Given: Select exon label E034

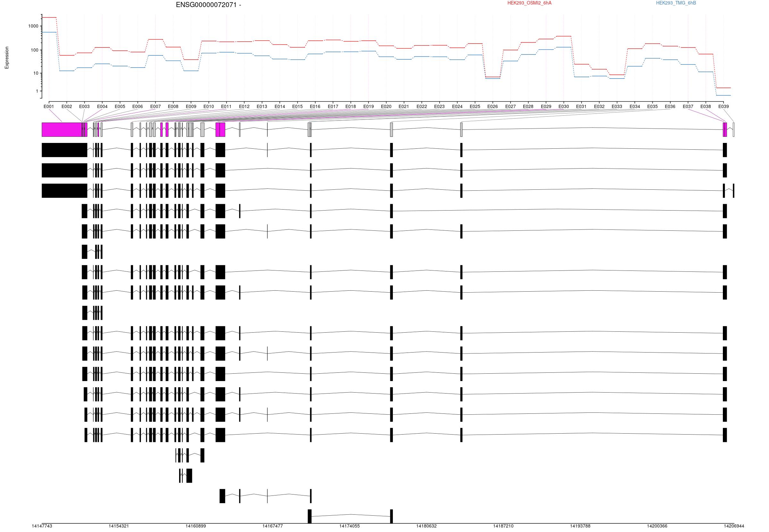Looking at the screenshot, I should [635, 107].
